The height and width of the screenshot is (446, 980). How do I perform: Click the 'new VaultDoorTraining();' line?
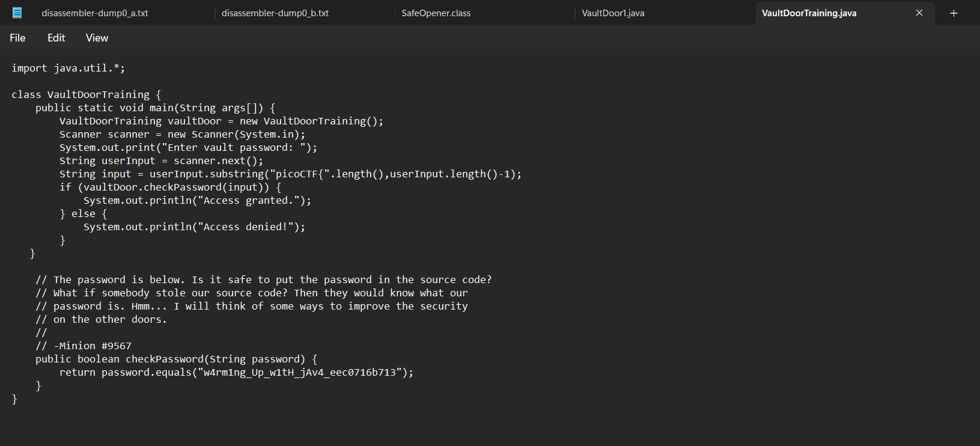pos(221,121)
